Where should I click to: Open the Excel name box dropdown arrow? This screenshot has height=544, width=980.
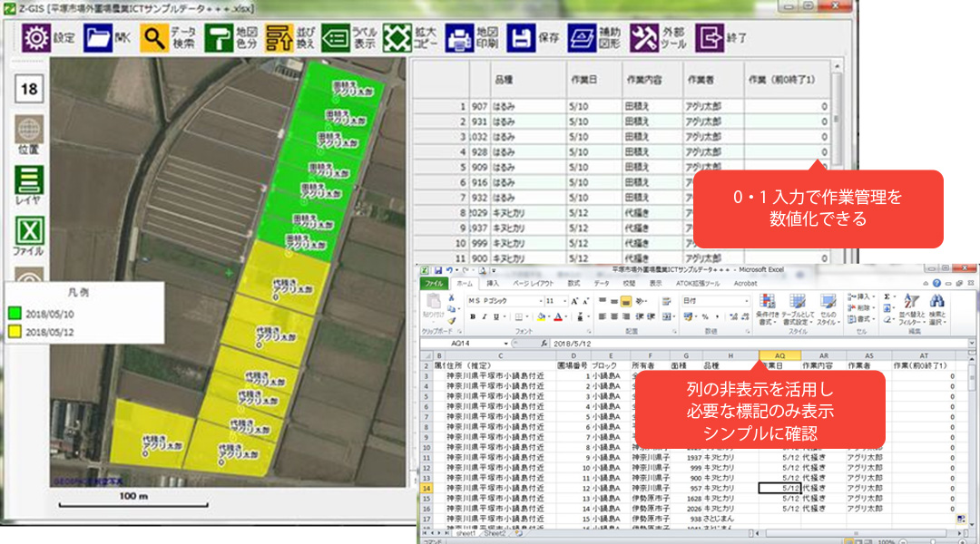(506, 344)
